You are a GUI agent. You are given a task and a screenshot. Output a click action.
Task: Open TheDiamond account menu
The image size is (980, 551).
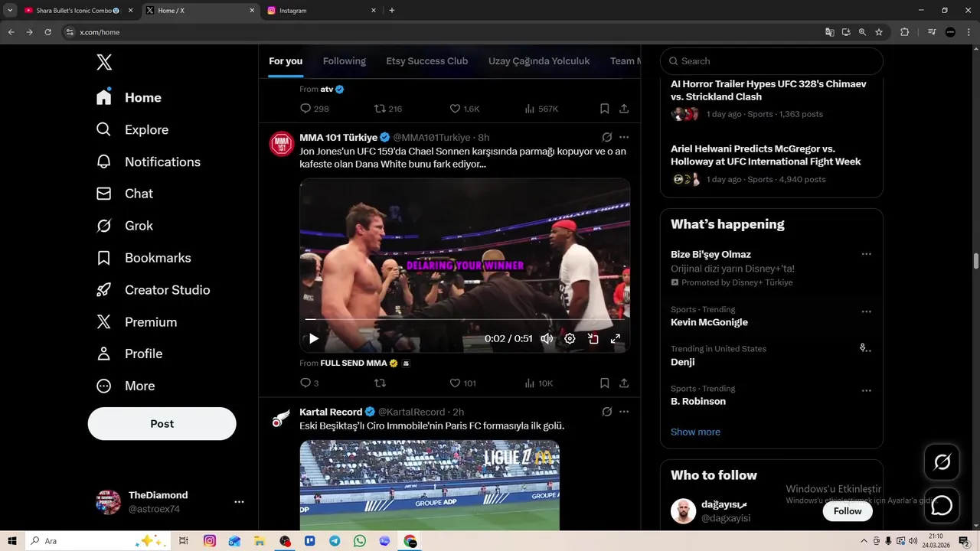pyautogui.click(x=170, y=502)
